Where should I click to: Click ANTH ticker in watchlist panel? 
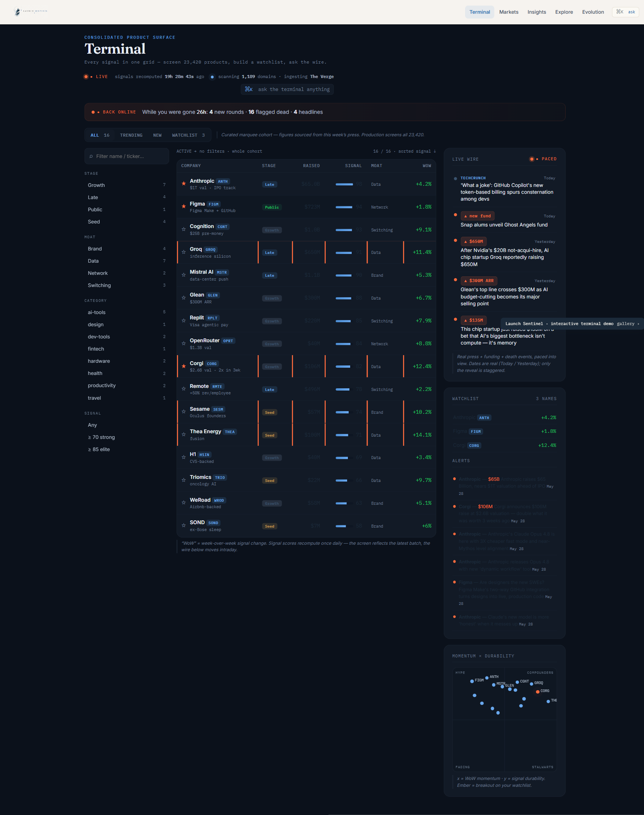(x=484, y=418)
